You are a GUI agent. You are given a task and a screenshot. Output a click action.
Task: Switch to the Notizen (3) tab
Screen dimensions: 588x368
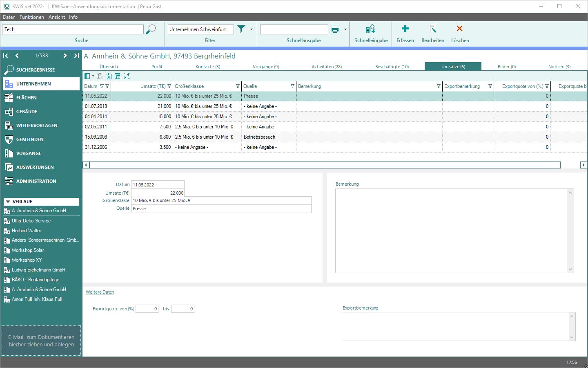(x=559, y=67)
